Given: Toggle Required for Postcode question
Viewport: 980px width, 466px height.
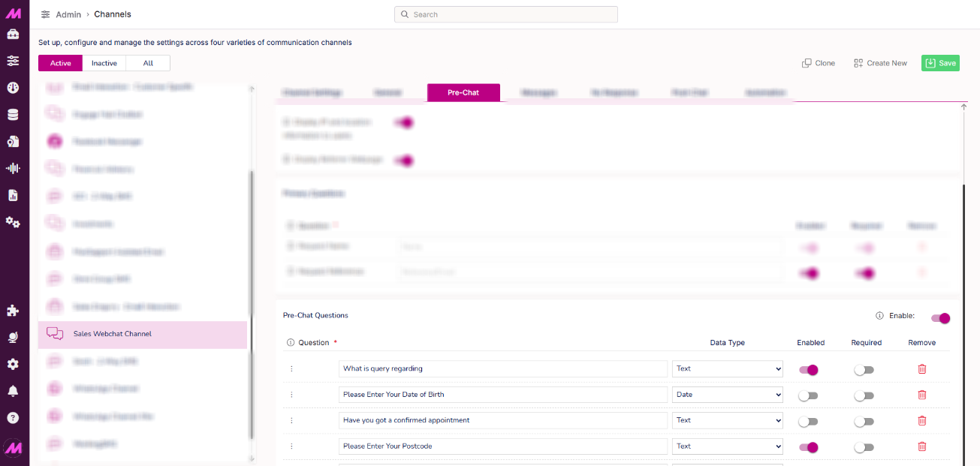Looking at the screenshot, I should click(x=864, y=447).
